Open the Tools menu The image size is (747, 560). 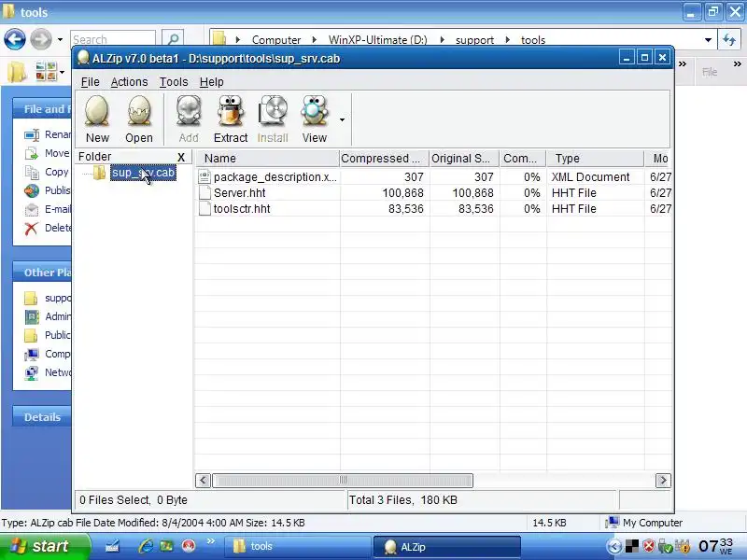[174, 82]
